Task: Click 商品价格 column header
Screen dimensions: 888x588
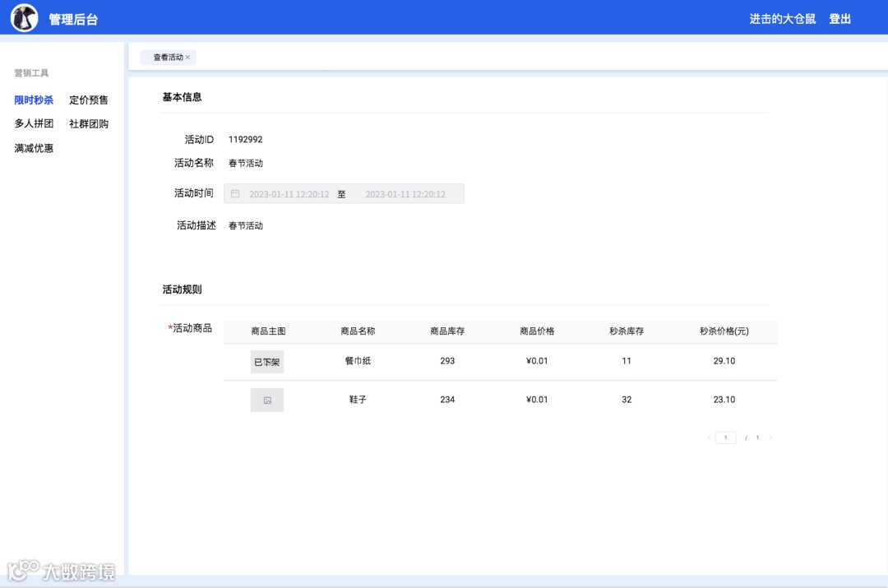Action: pyautogui.click(x=537, y=331)
